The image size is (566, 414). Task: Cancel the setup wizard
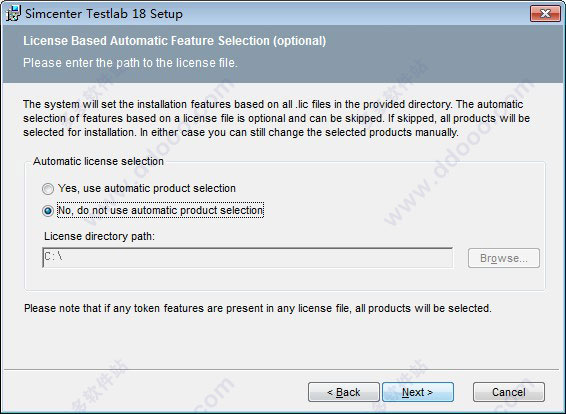click(509, 392)
